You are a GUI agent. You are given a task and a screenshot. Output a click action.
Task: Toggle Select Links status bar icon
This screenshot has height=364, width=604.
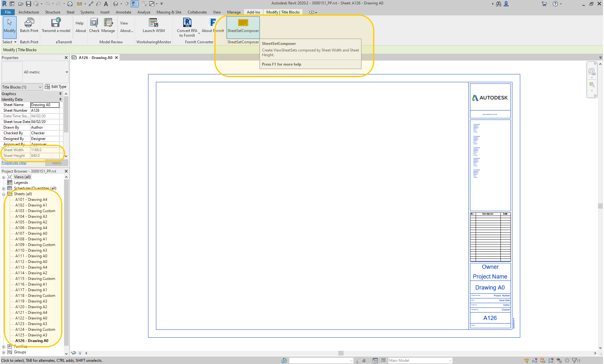click(526, 361)
